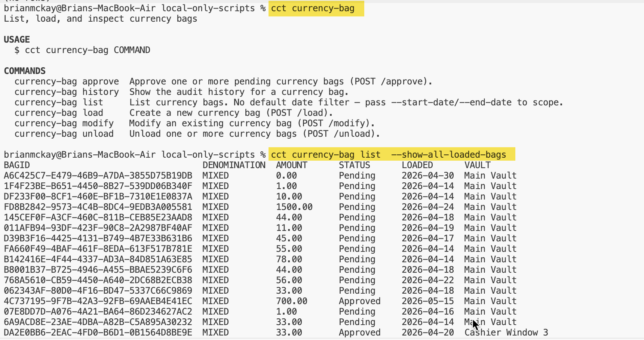Click the amount 700.00
644x340 pixels.
(x=292, y=301)
